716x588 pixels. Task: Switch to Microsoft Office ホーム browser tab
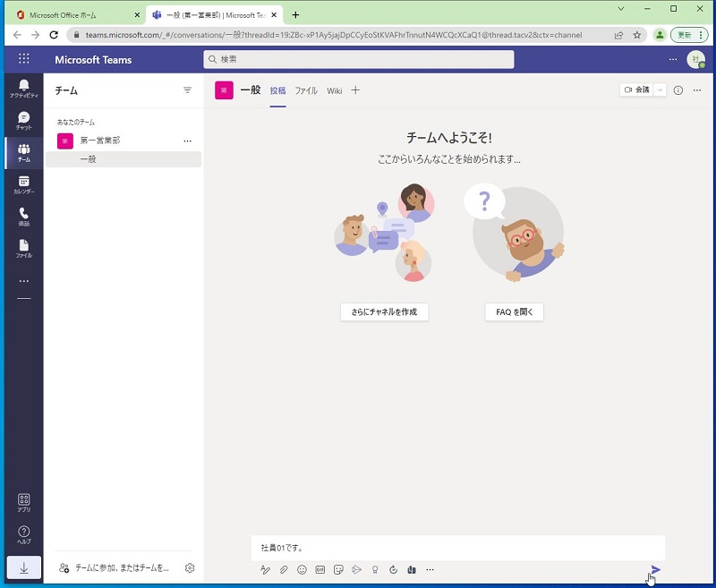point(77,15)
